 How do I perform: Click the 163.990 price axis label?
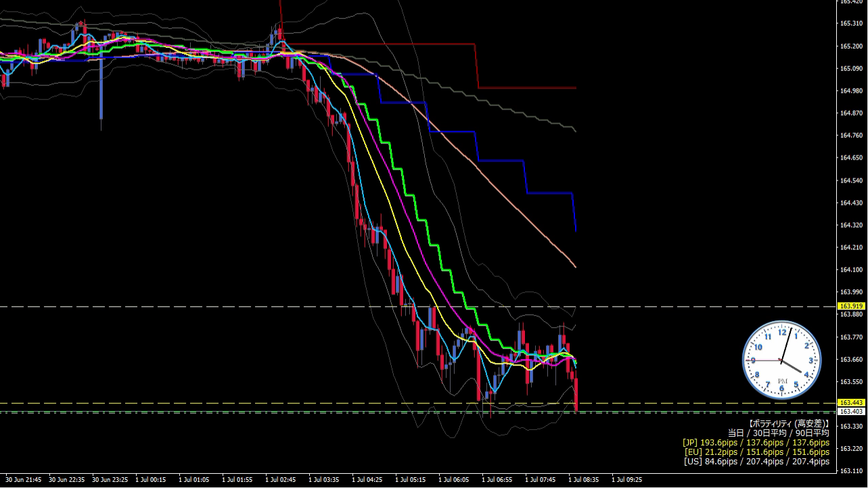pos(851,292)
